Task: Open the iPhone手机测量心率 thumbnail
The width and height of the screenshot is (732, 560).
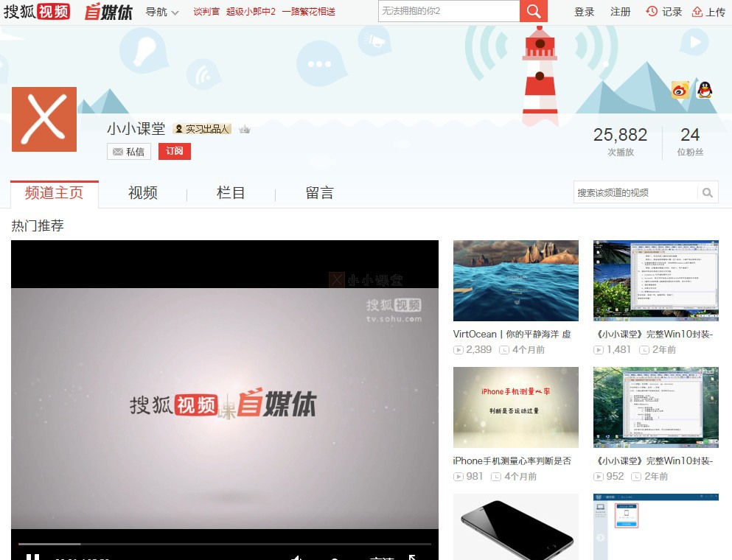Action: (516, 407)
